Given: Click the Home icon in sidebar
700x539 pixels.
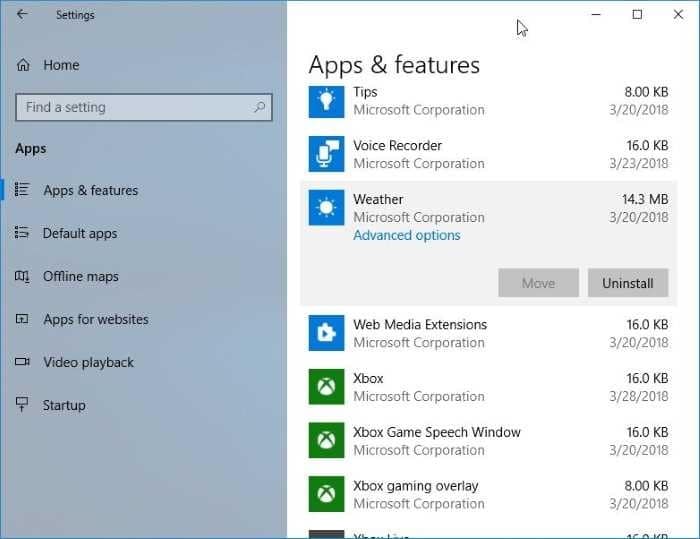Looking at the screenshot, I should (23, 65).
